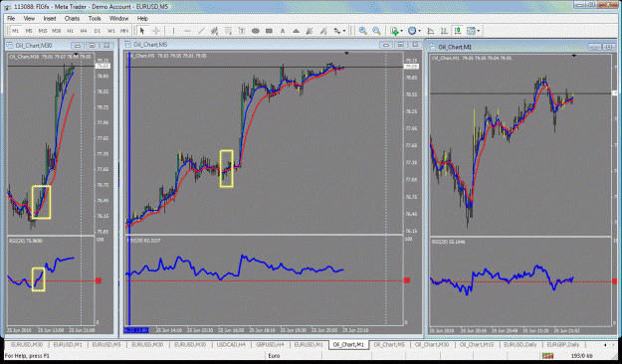Image resolution: width=622 pixels, height=364 pixels.
Task: Switch to the EURGBP,Daily tab
Action: tap(563, 345)
